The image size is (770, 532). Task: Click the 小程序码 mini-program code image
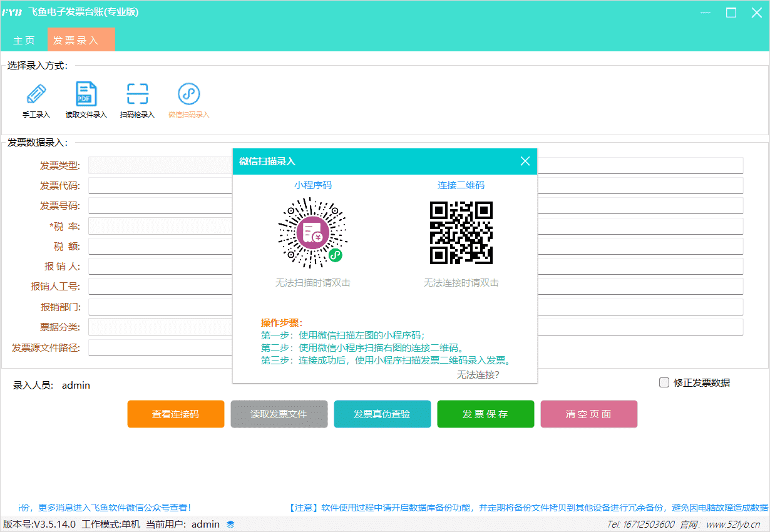tap(312, 232)
